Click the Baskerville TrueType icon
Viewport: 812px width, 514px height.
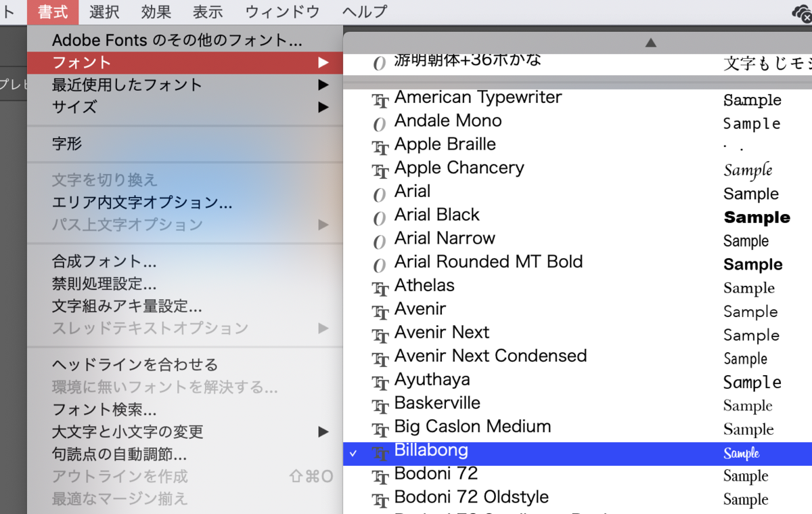[x=380, y=406]
